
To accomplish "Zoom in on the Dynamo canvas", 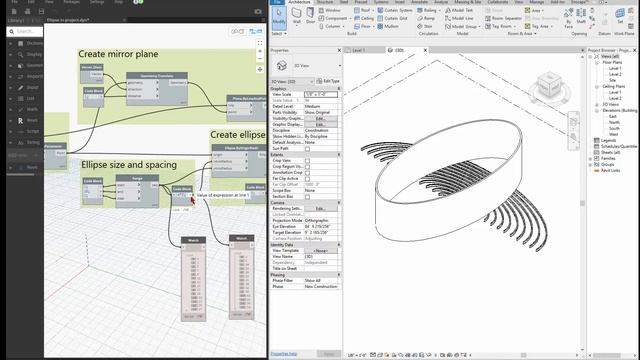I will coord(260,51).
